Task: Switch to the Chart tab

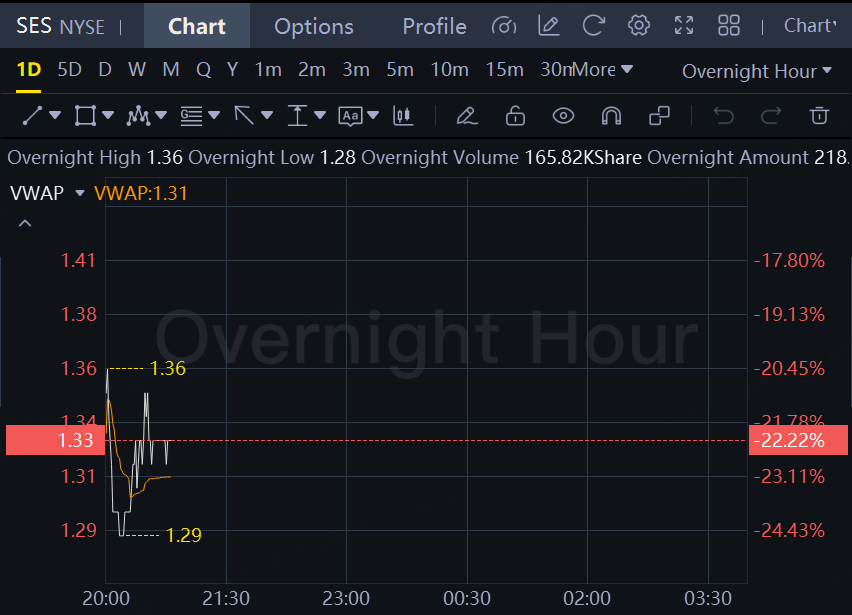Action: pyautogui.click(x=197, y=26)
